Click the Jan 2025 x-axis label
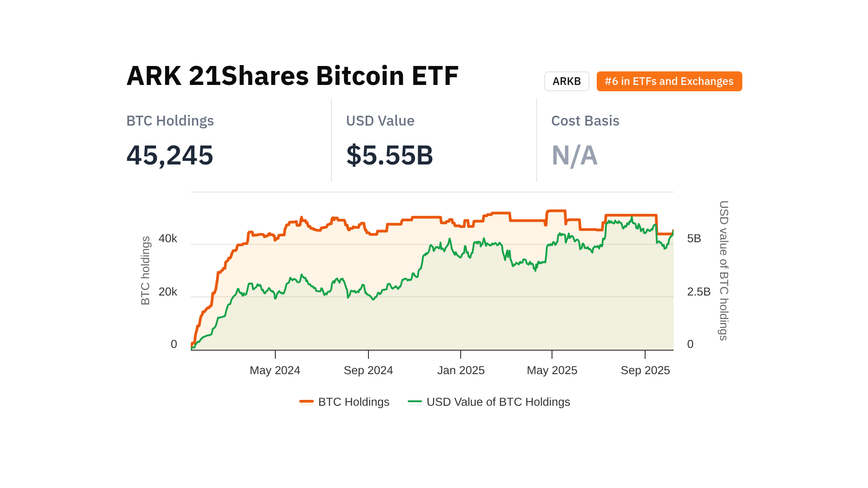The image size is (868, 488). click(x=461, y=371)
